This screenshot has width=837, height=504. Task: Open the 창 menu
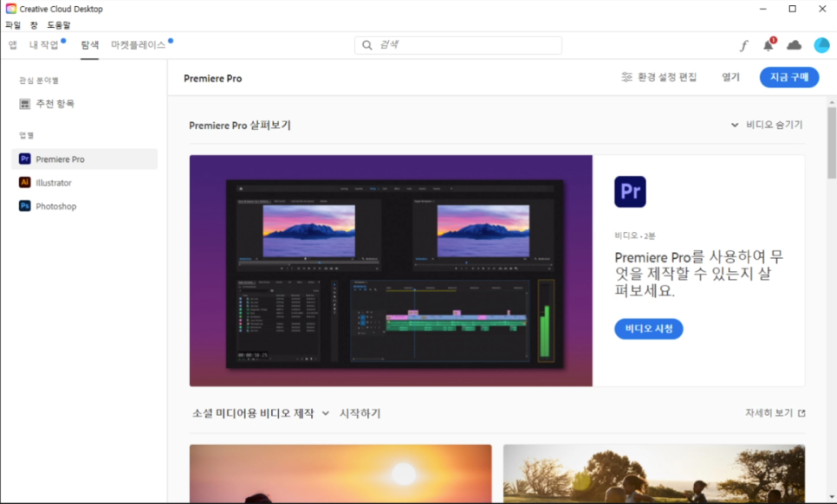(x=34, y=25)
